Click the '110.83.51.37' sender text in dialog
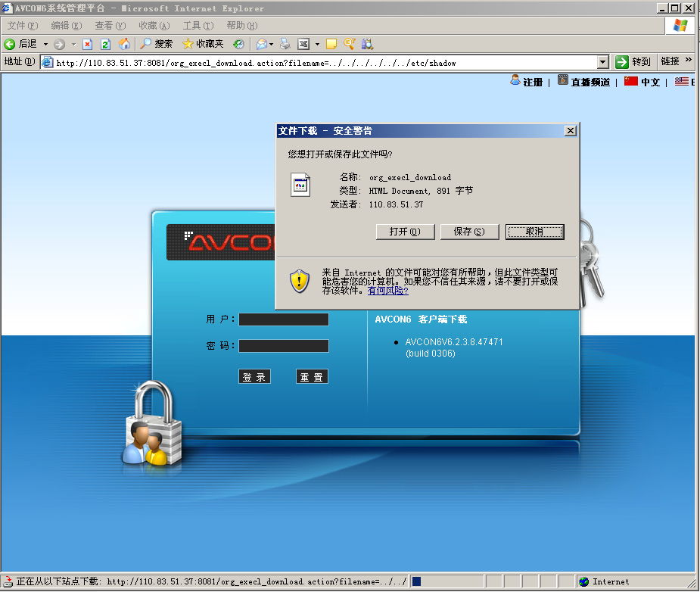 [x=396, y=204]
